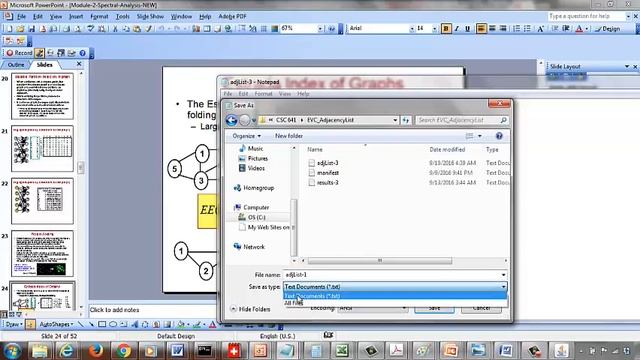Select the Line tool in Draw toolbar
640x360 pixels.
80,324
